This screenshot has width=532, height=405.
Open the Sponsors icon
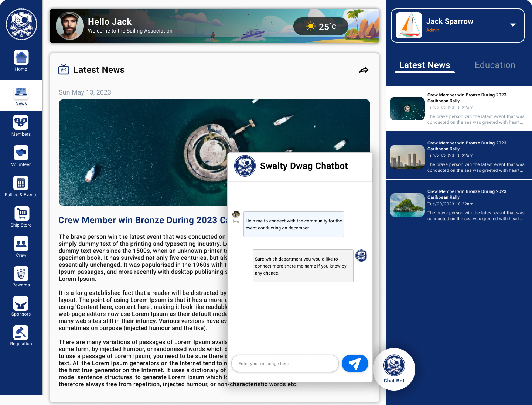[x=21, y=304]
